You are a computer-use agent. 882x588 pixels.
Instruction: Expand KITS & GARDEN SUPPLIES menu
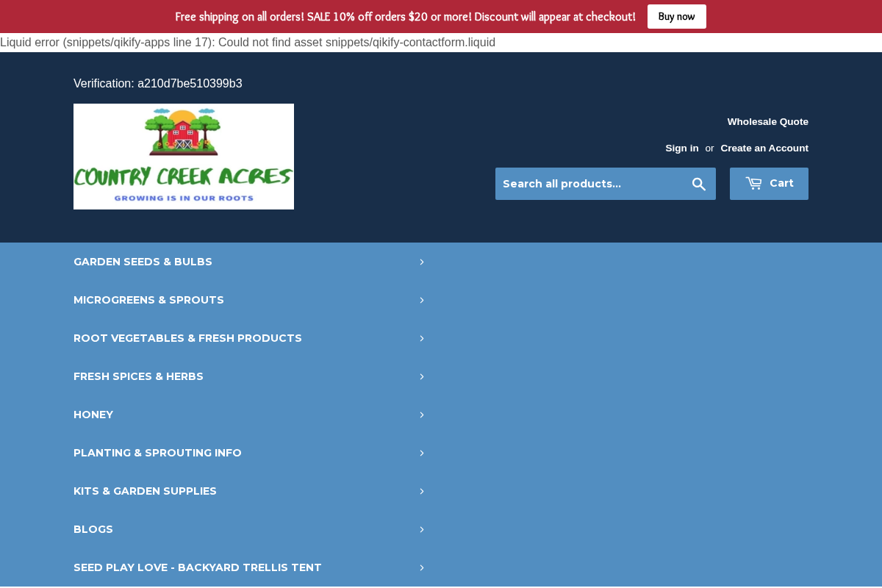point(250,490)
